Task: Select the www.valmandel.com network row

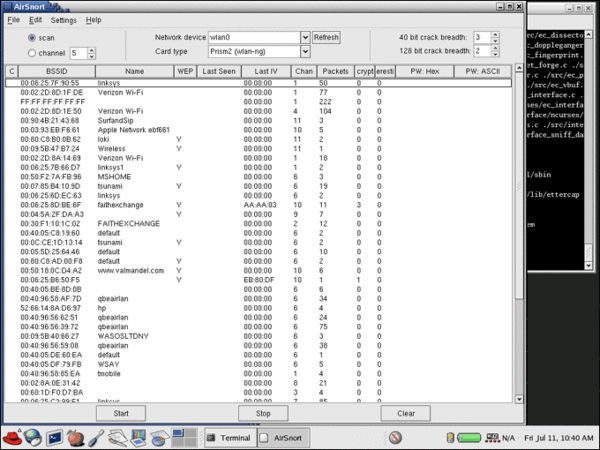Action: pyautogui.click(x=258, y=271)
